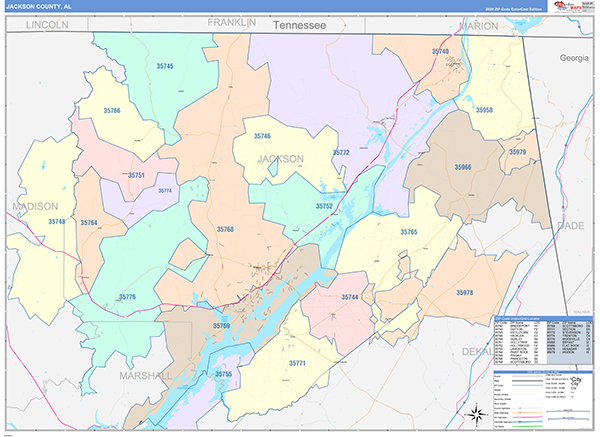Screen dimensions: 600x437
Task: Click the MARSHALL county label
Action: coord(146,376)
